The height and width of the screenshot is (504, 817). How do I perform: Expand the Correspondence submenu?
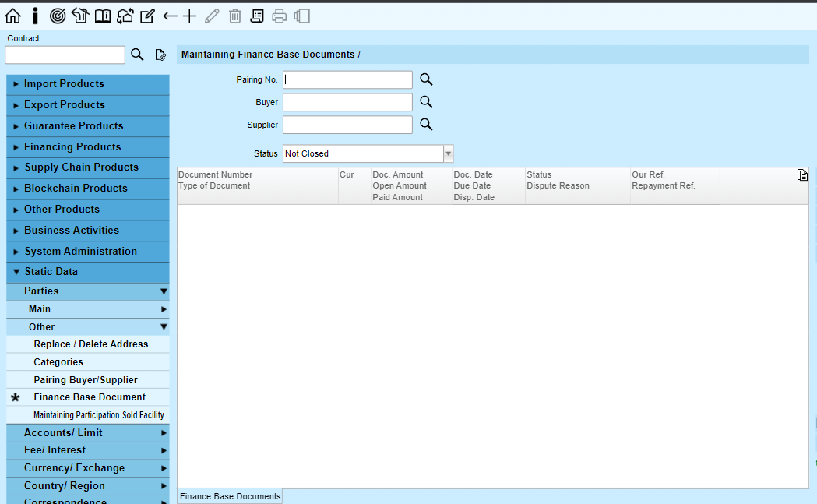coord(88,500)
